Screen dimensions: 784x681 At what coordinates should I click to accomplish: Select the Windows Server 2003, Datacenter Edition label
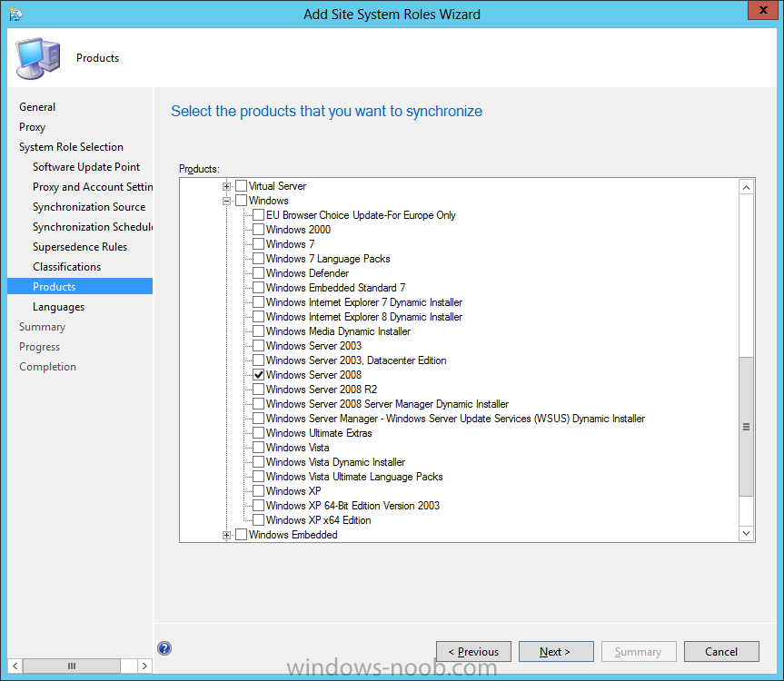pos(356,360)
